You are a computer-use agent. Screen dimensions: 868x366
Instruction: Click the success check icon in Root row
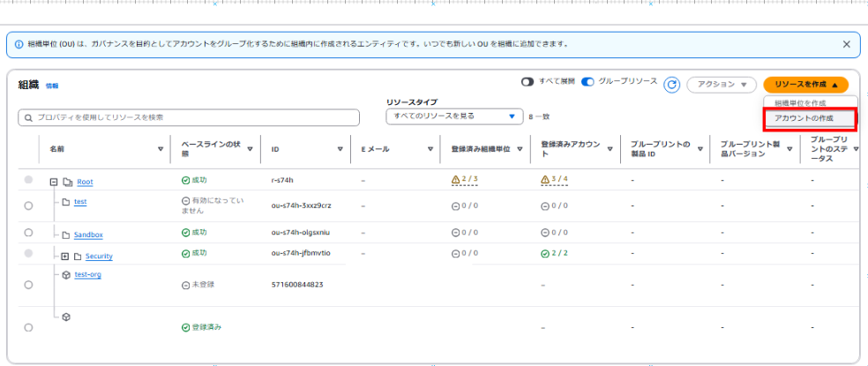(x=185, y=181)
